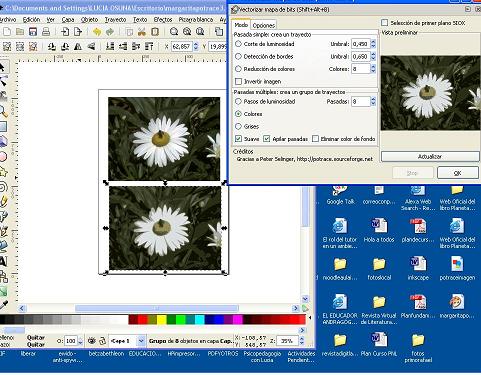Screen dimensions: 481x375
Task: Click the Pasadas count spinner arrows
Action: (373, 101)
